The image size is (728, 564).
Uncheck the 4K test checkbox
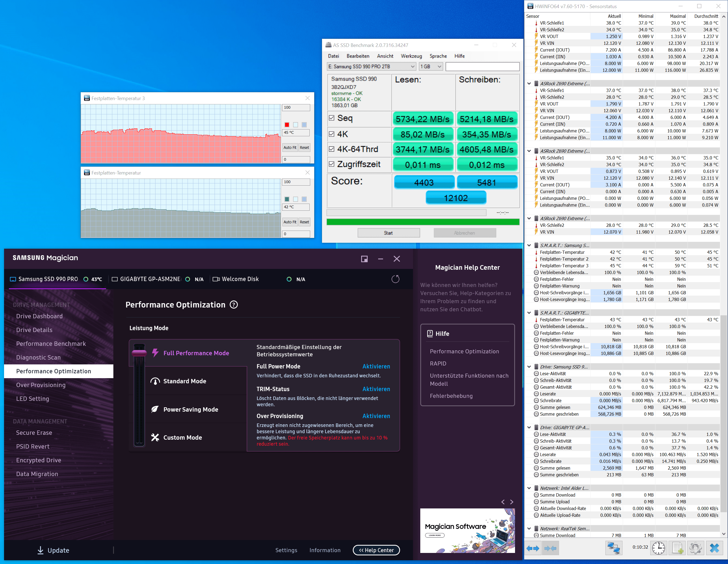332,134
